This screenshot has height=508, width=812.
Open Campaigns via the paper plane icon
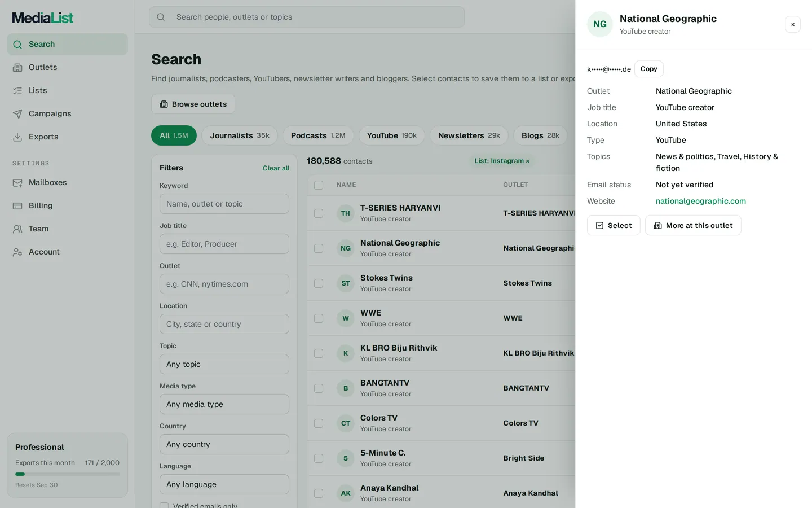coord(17,113)
